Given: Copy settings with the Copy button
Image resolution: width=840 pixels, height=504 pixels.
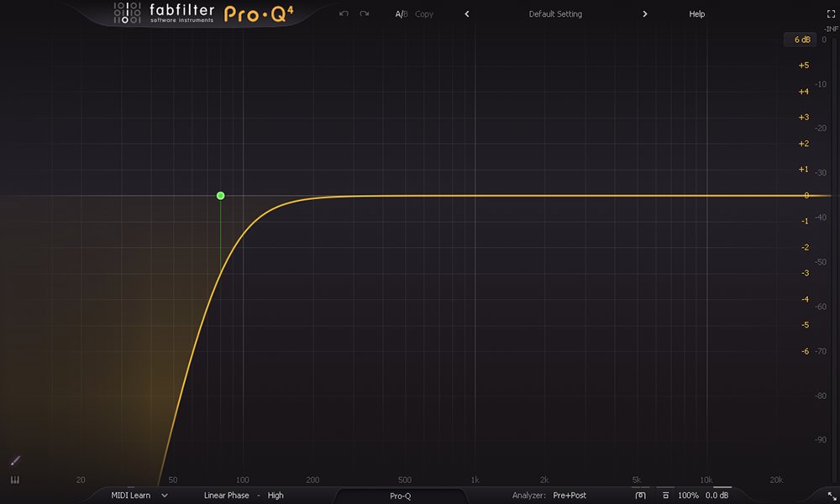Looking at the screenshot, I should pyautogui.click(x=424, y=14).
